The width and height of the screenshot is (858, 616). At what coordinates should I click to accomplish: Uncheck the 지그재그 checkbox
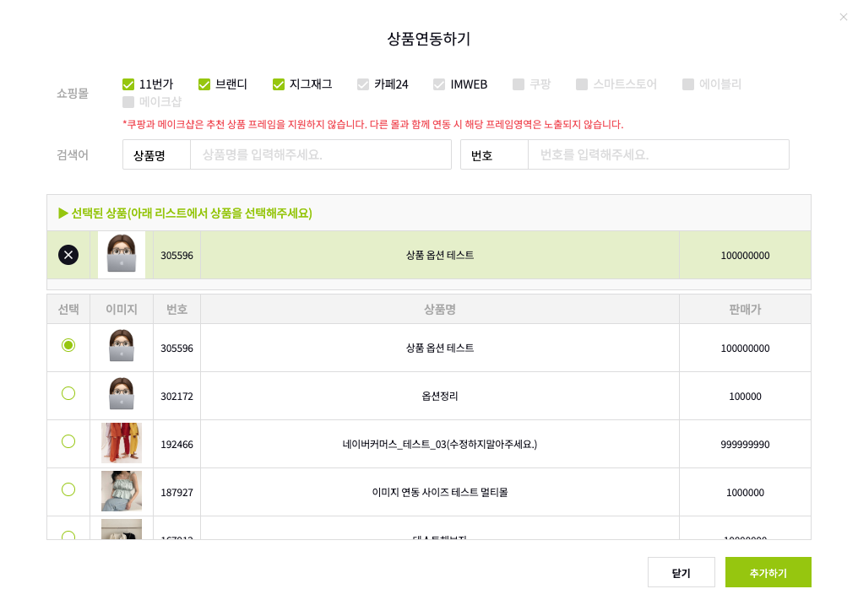coord(279,84)
